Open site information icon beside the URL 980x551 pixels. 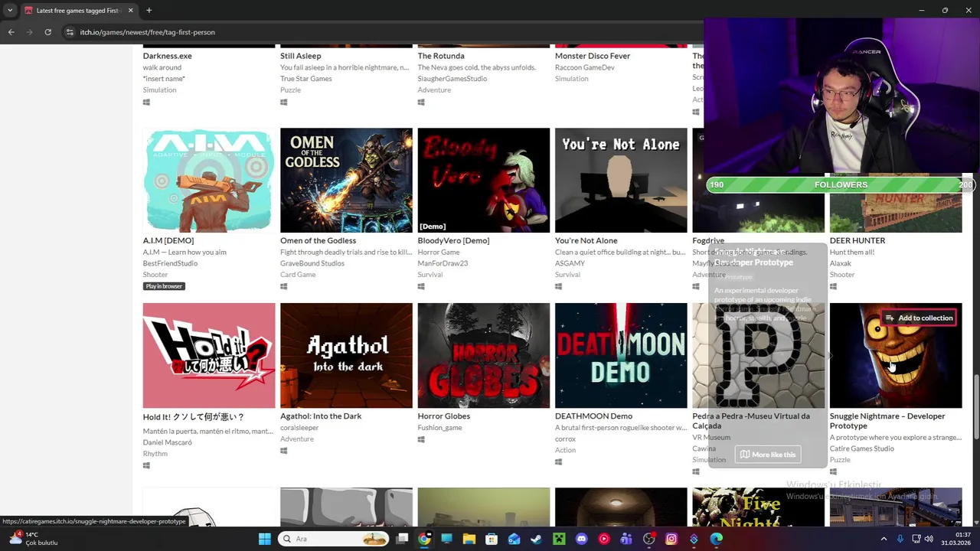tap(70, 32)
